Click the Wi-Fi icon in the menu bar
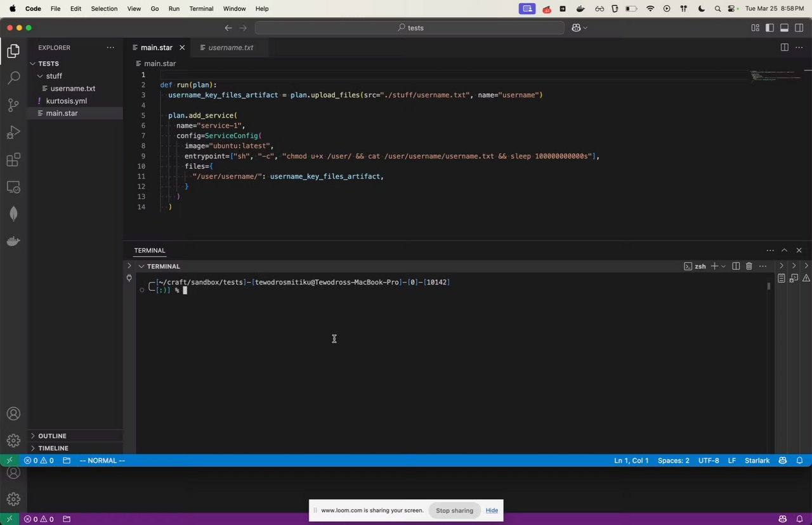 point(650,9)
